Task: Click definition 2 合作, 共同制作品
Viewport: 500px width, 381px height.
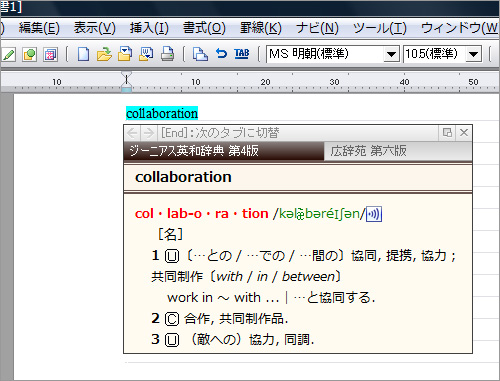Action: point(220,319)
